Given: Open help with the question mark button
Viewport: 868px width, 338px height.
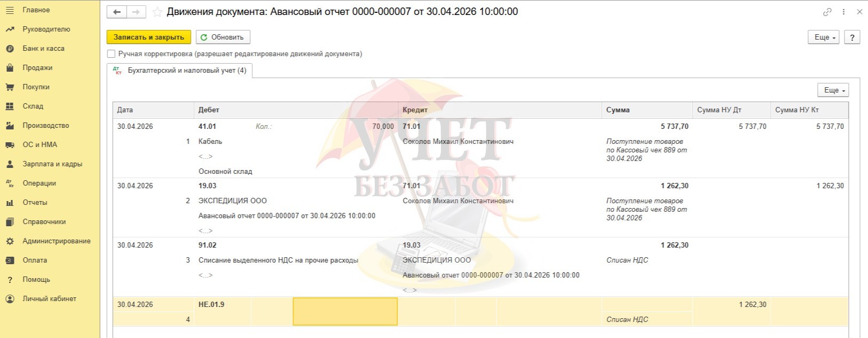Looking at the screenshot, I should click(x=852, y=37).
